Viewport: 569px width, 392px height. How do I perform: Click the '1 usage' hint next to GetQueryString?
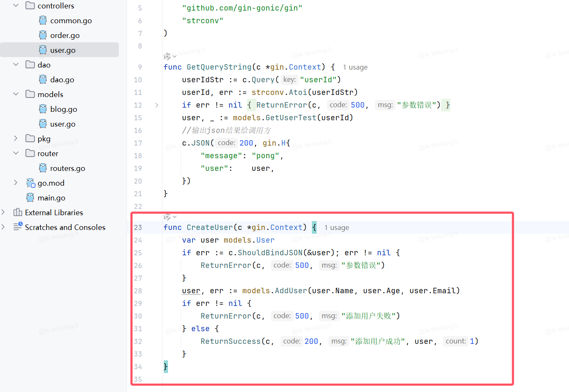coord(355,67)
